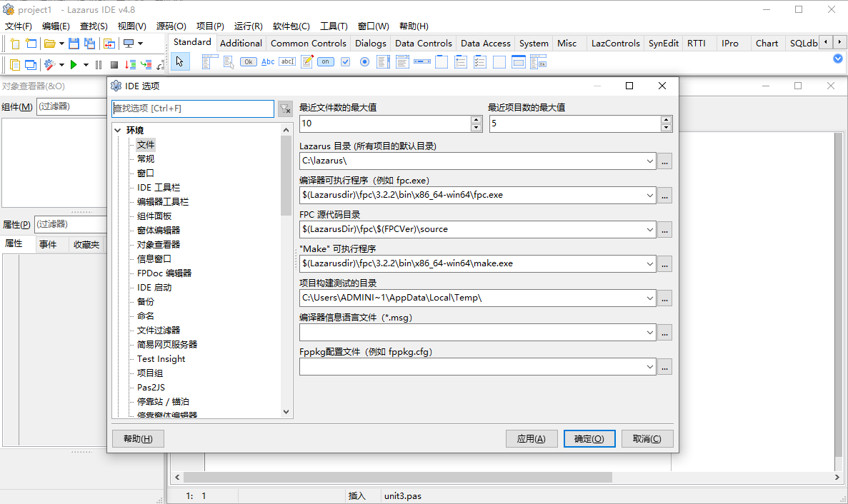
Task: Pick the TPopupMenu component icon
Action: (x=229, y=62)
